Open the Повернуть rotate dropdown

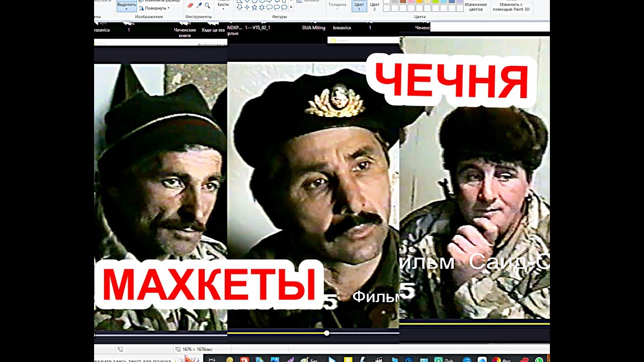pyautogui.click(x=155, y=8)
